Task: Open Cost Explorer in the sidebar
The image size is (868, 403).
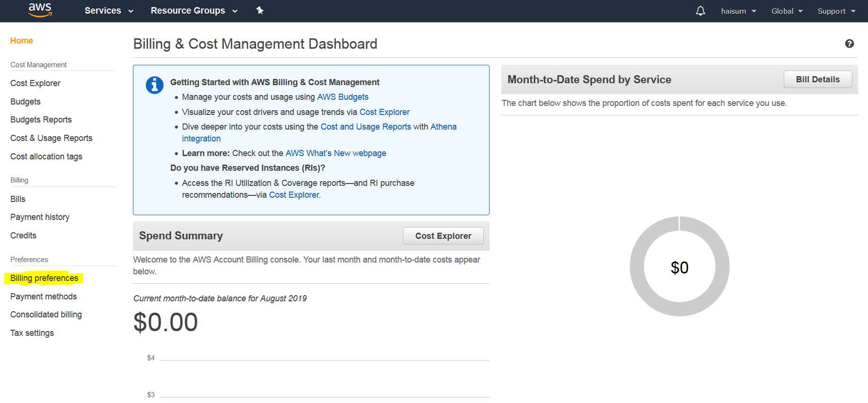Action: tap(35, 83)
